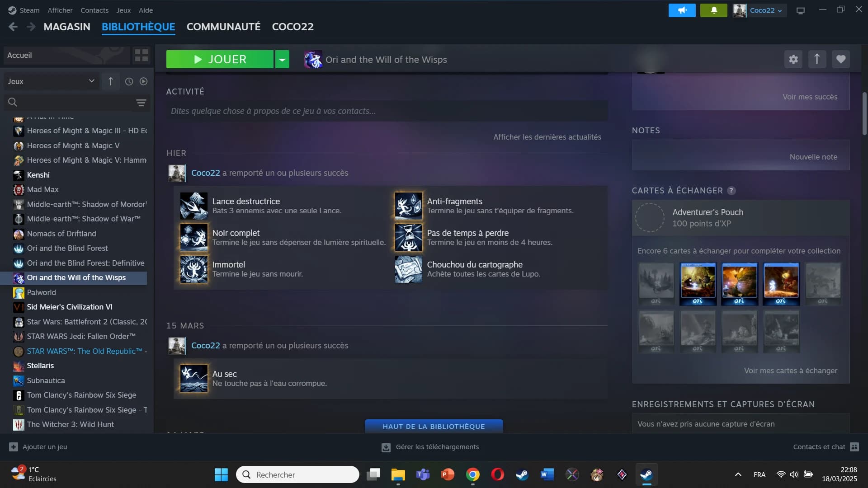This screenshot has height=488, width=868.
Task: Open Voir mes succès link
Action: click(x=810, y=97)
